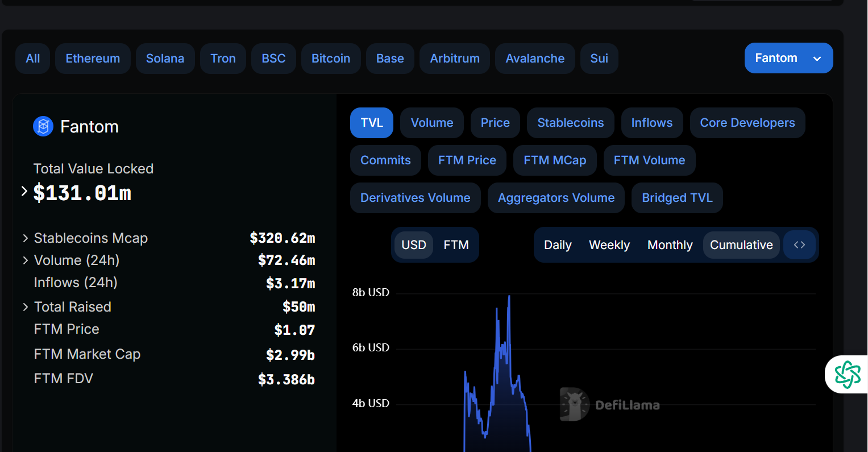The image size is (868, 452).
Task: Click the embed chart code icon
Action: tap(800, 244)
